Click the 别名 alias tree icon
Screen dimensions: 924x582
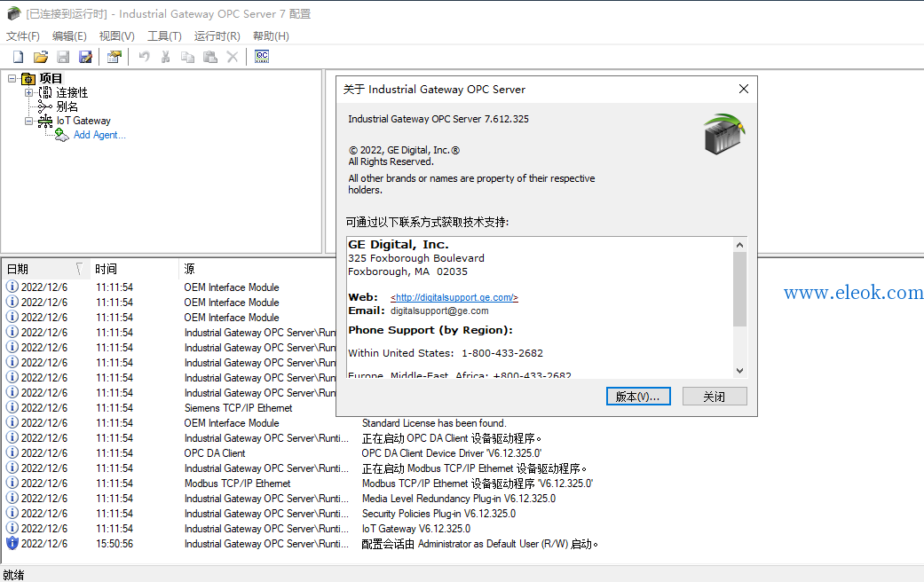pos(45,106)
